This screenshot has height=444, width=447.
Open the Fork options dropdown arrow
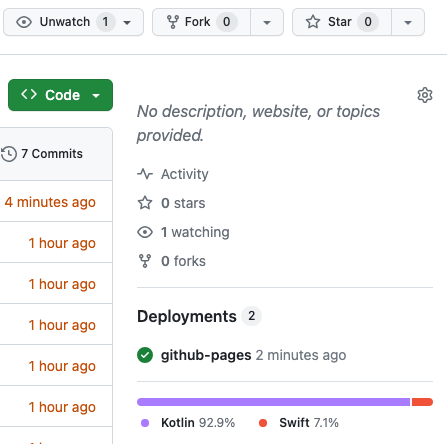tap(267, 22)
